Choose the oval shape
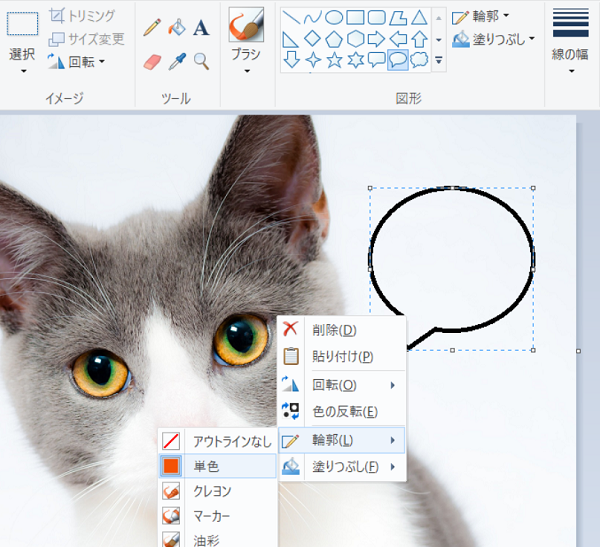The height and width of the screenshot is (547, 600). [x=334, y=18]
